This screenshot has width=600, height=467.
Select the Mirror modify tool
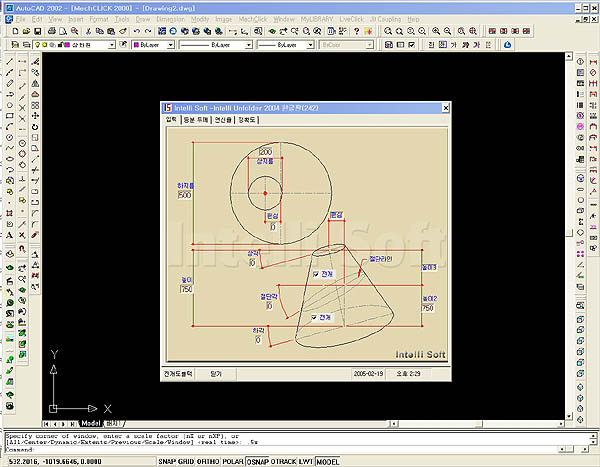coord(35,83)
